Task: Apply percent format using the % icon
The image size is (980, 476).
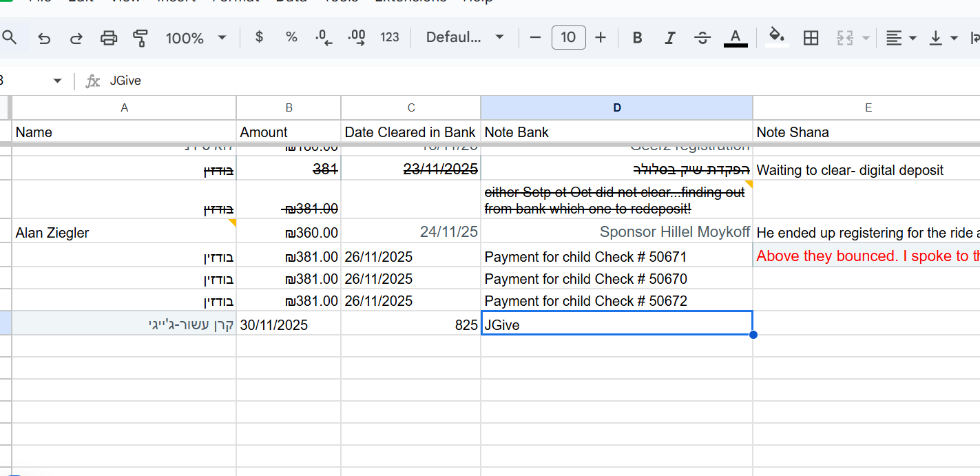Action: (x=291, y=37)
